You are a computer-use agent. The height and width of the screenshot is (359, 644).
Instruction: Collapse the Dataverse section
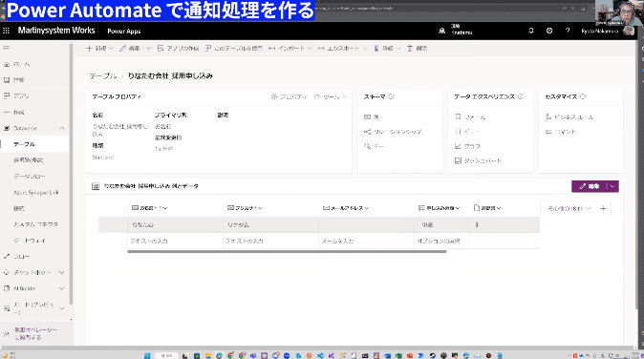61,128
